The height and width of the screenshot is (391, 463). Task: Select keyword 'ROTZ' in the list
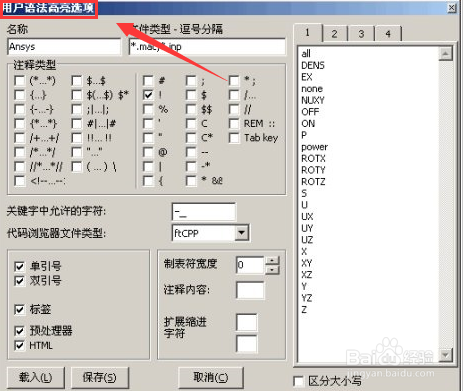point(313,182)
